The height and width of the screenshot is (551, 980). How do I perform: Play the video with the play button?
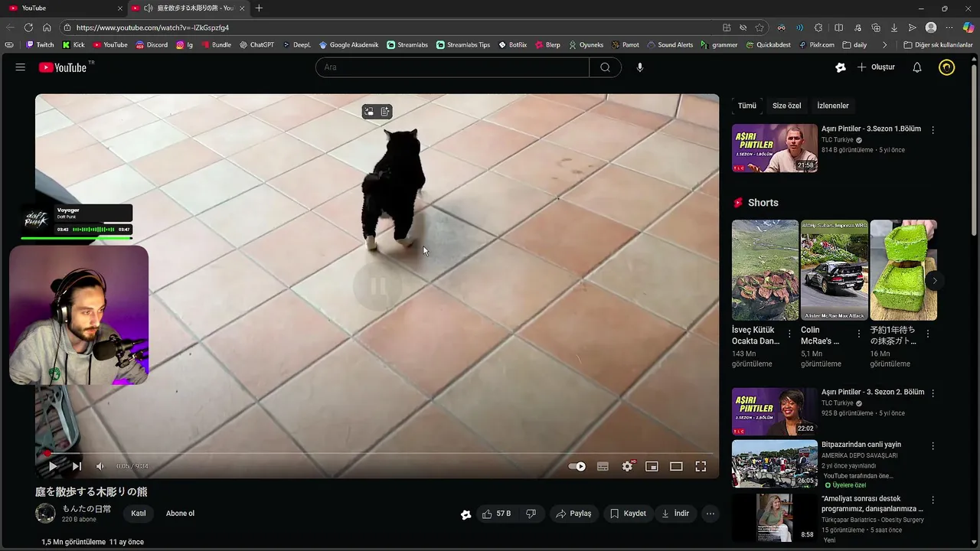[52, 466]
